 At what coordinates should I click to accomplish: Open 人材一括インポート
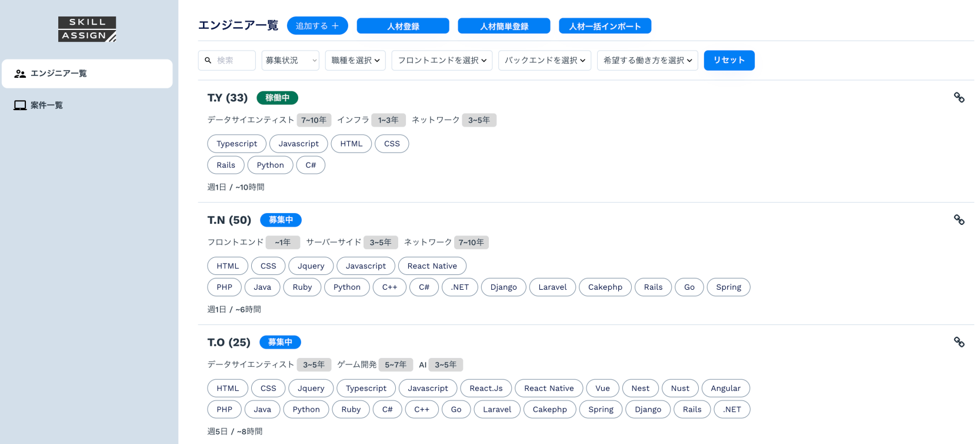[x=605, y=26]
